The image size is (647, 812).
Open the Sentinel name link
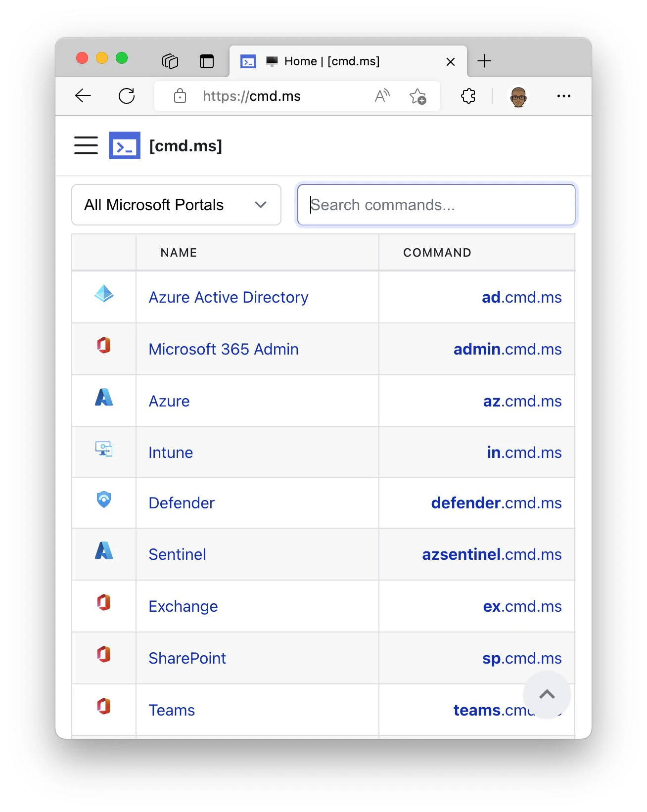click(177, 554)
